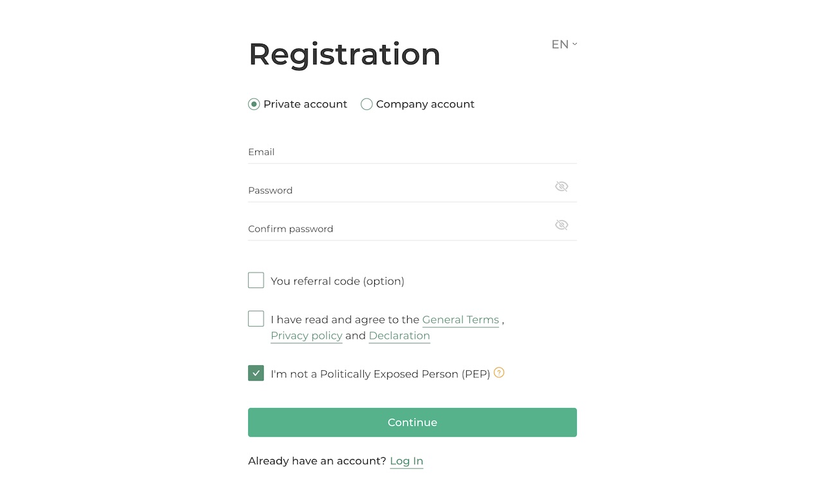View the Declaration link
Screen dimensions: 823x504
[x=399, y=336]
